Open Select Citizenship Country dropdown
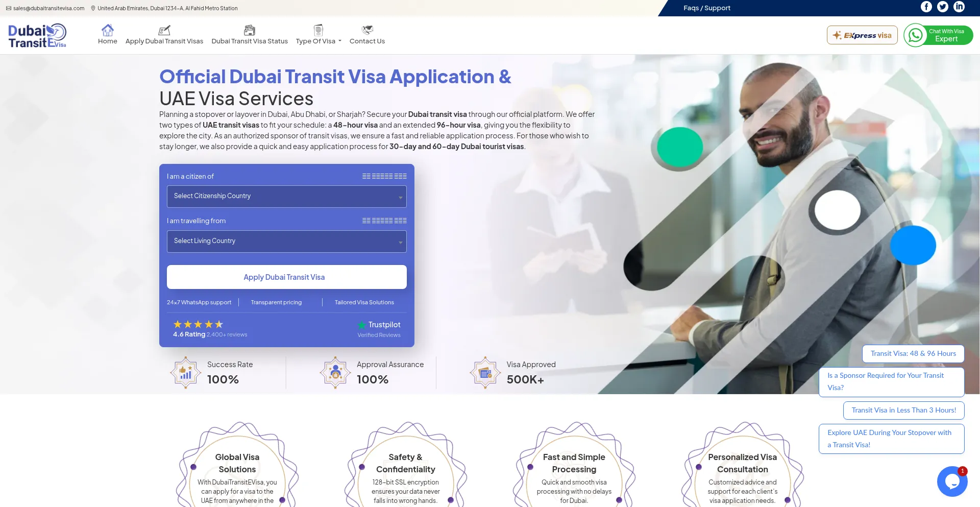 (287, 197)
